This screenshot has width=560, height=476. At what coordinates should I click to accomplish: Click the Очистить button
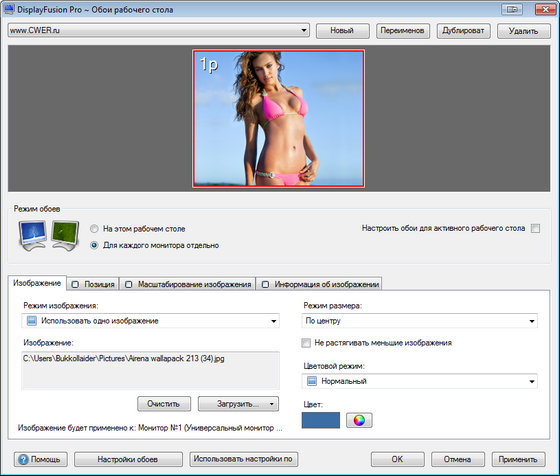pos(164,404)
